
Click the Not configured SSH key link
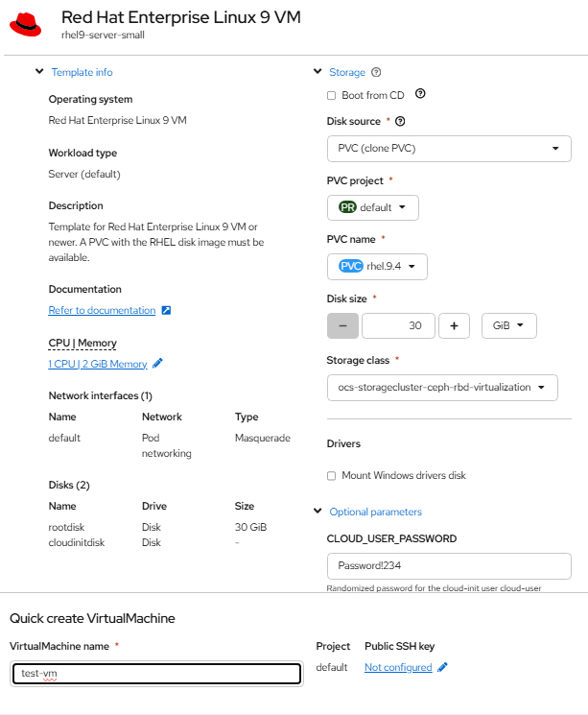[398, 667]
